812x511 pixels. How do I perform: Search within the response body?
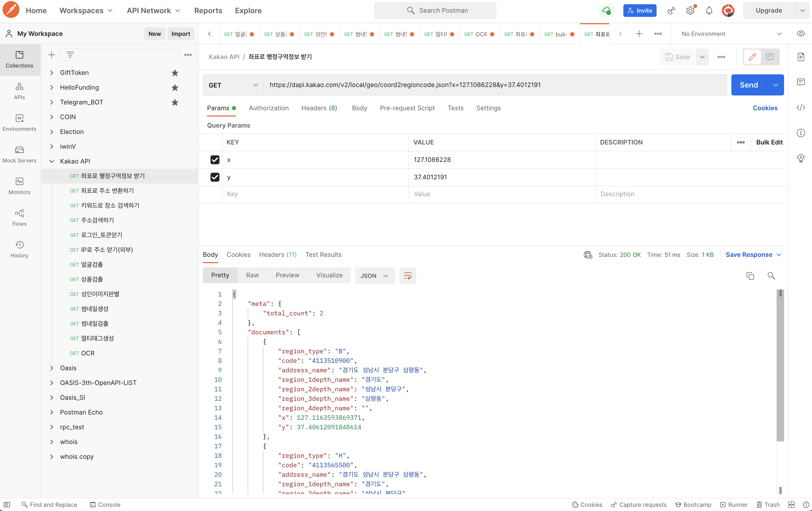pos(771,276)
